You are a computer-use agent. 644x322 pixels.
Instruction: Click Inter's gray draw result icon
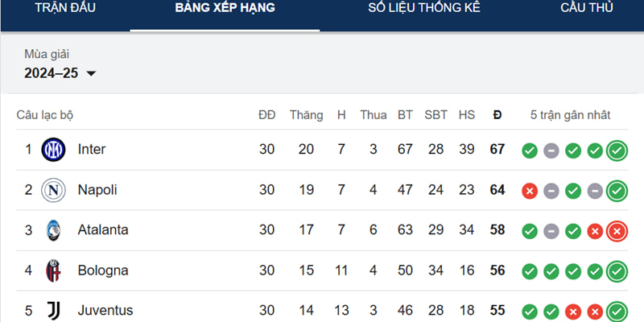coord(551,151)
